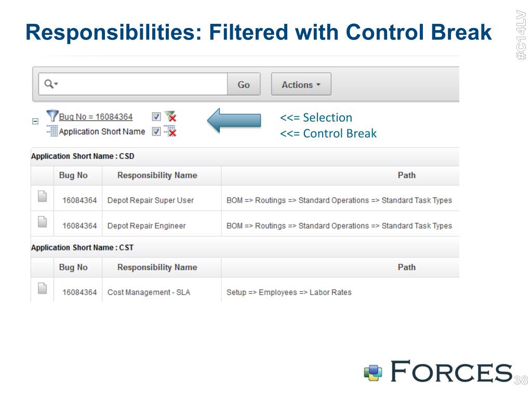This screenshot has height=399, width=532.
Task: Click the CSD Responsibility Name column header
Action: pyautogui.click(x=157, y=176)
